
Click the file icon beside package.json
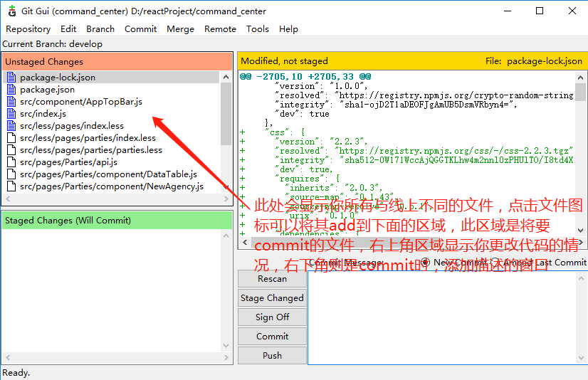[11, 89]
